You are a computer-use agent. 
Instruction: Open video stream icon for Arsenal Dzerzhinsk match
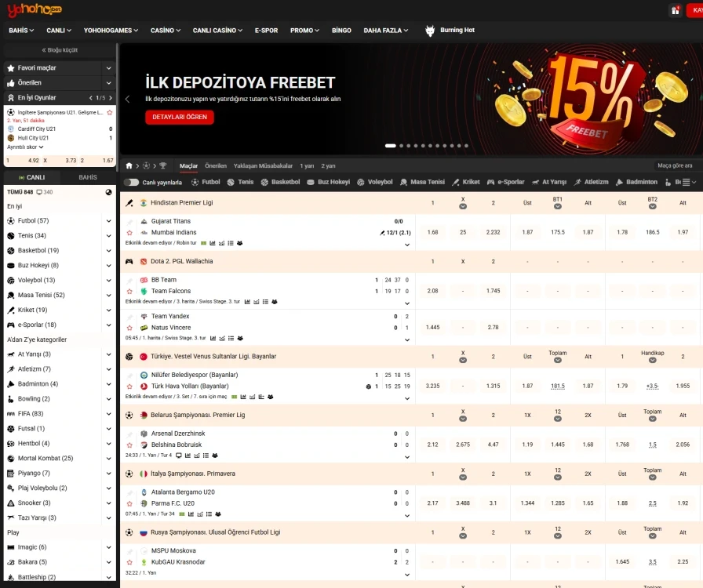coord(178,456)
